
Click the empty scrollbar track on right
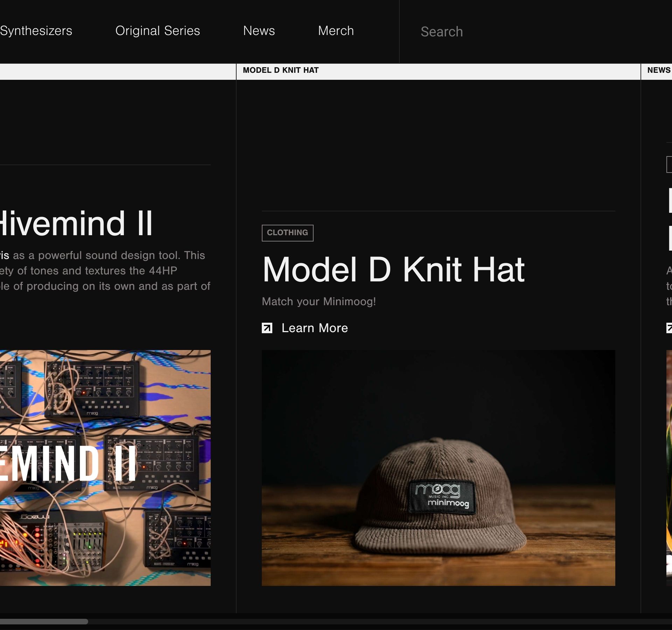point(385,622)
